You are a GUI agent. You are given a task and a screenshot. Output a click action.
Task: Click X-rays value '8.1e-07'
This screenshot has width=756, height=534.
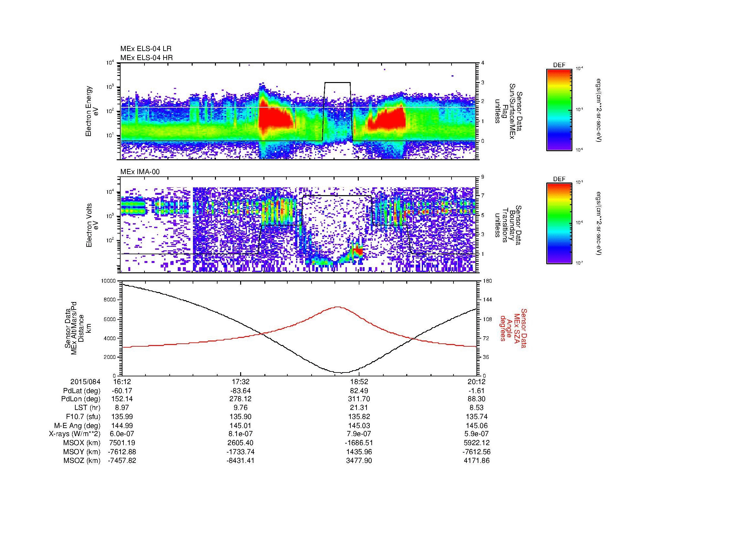tap(241, 434)
